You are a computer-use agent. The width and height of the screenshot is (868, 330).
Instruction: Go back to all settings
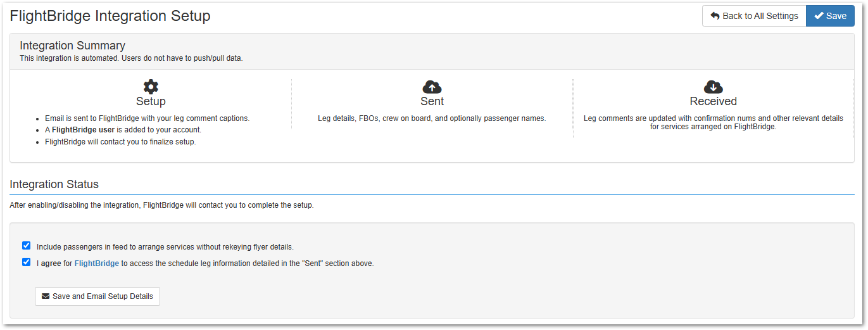coord(754,16)
